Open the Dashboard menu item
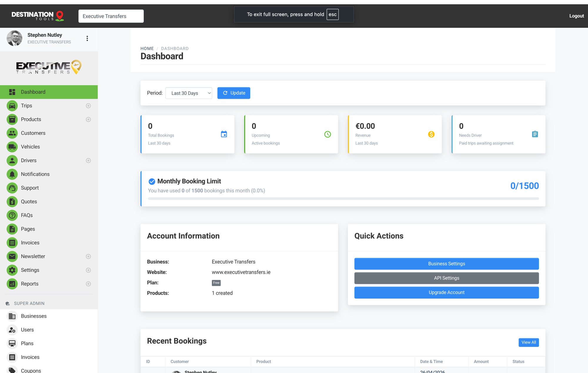Image resolution: width=588 pixels, height=373 pixels. 49,92
